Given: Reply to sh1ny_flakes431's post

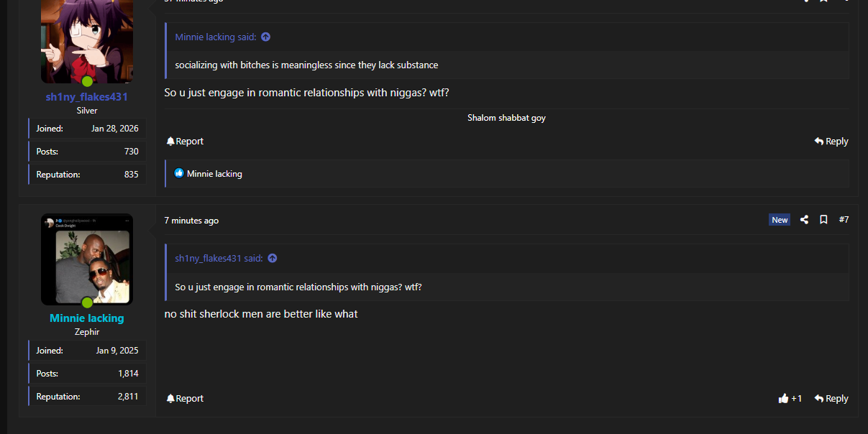Looking at the screenshot, I should (831, 141).
